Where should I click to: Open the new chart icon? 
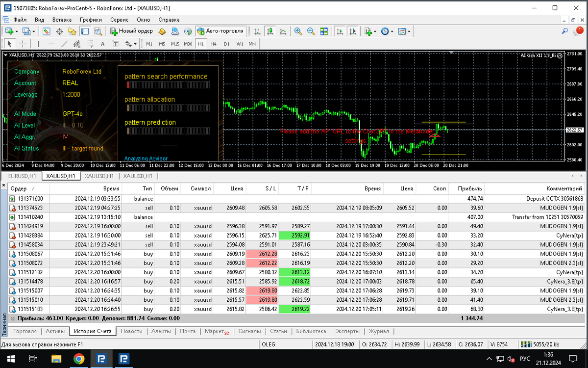click(x=9, y=31)
